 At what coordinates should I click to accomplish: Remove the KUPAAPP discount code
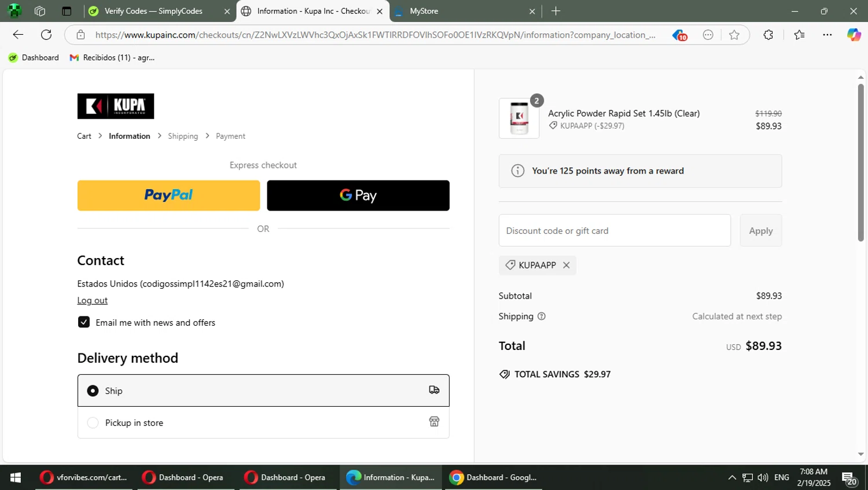[x=567, y=265]
